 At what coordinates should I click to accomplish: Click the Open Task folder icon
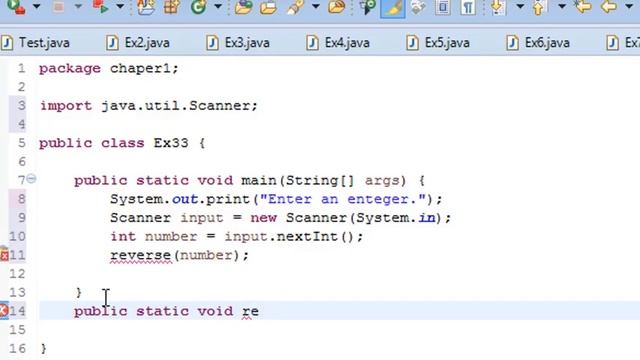pos(268,7)
